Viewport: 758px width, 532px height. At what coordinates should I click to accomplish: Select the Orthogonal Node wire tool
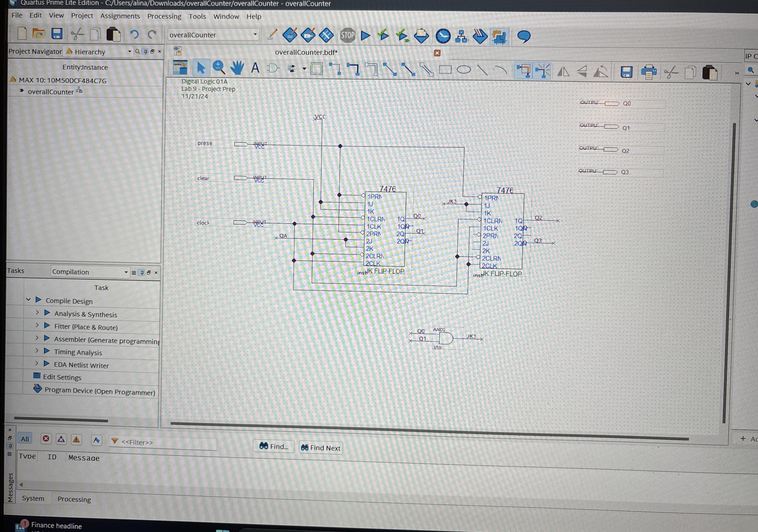[335, 69]
